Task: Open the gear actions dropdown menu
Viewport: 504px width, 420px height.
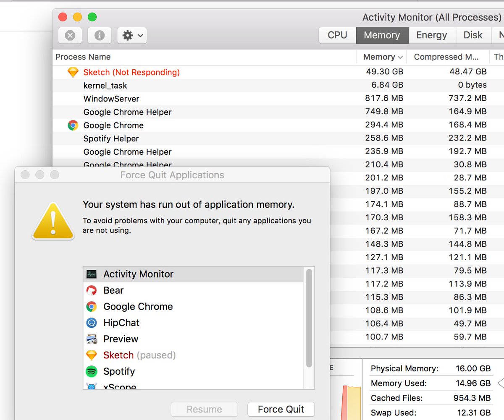Action: tap(132, 36)
